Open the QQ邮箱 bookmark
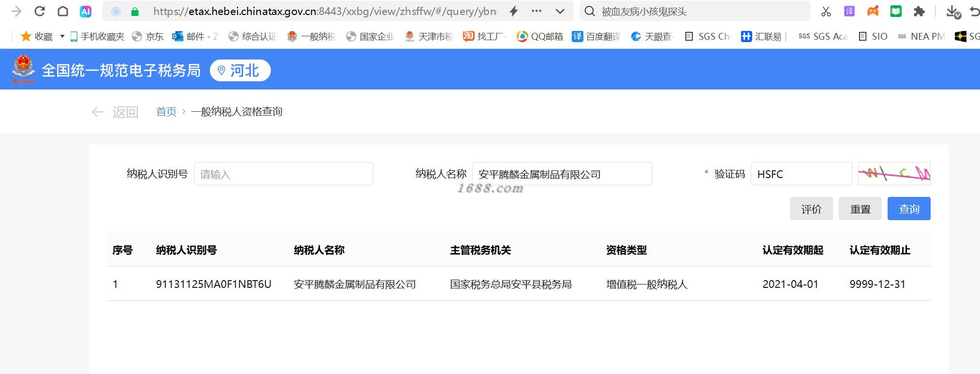 click(x=540, y=36)
